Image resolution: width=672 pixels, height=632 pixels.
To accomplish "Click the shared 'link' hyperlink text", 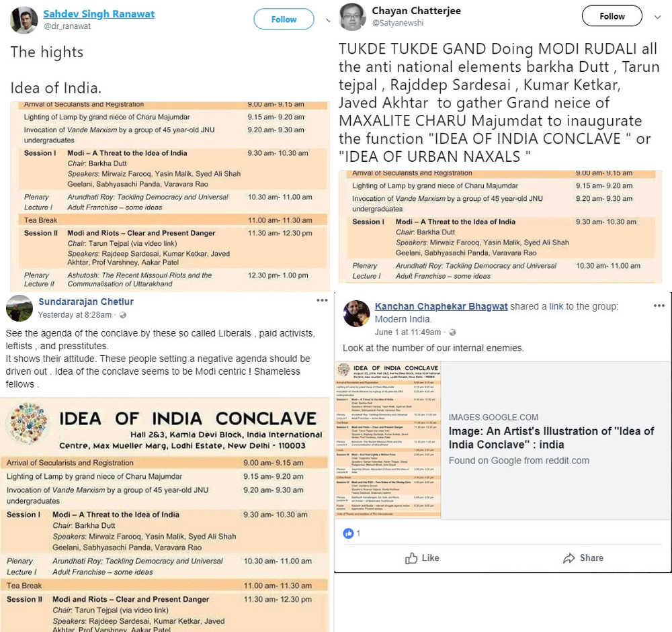I will [556, 306].
